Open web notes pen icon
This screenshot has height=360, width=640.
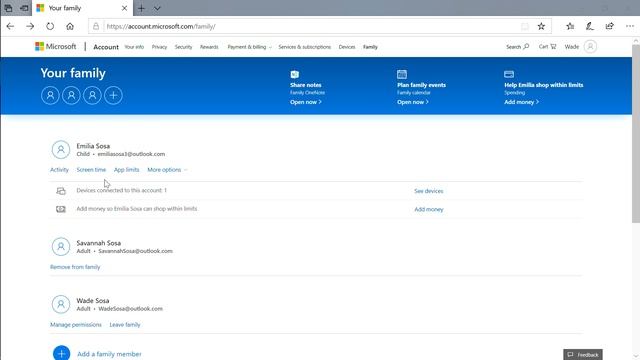point(590,27)
